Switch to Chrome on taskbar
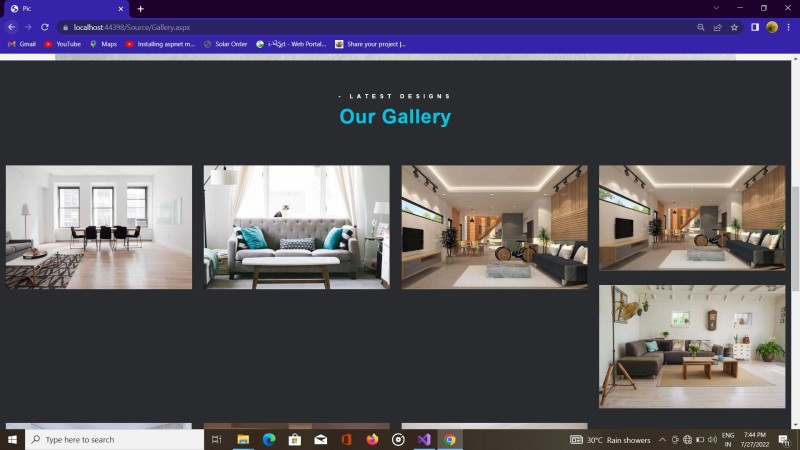Screen dimensions: 800x450 click(450, 439)
